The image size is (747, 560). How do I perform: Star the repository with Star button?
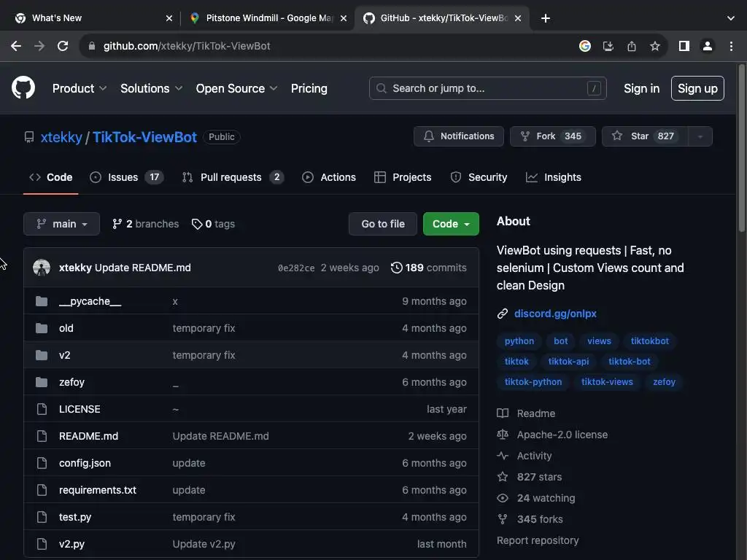645,136
